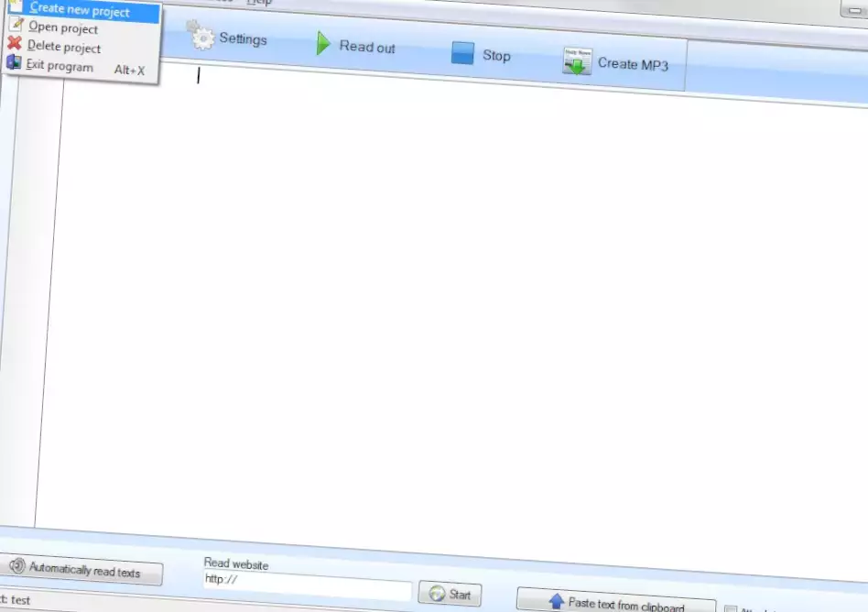This screenshot has width=868, height=612.
Task: Choose Exit program from the menu
Action: (x=60, y=66)
